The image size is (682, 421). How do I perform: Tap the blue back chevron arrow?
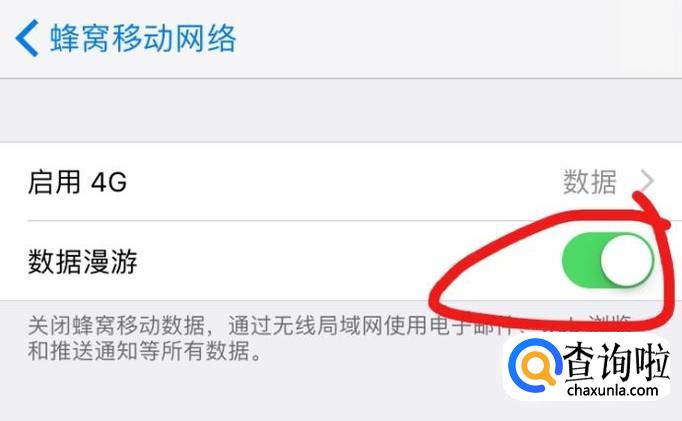[27, 38]
